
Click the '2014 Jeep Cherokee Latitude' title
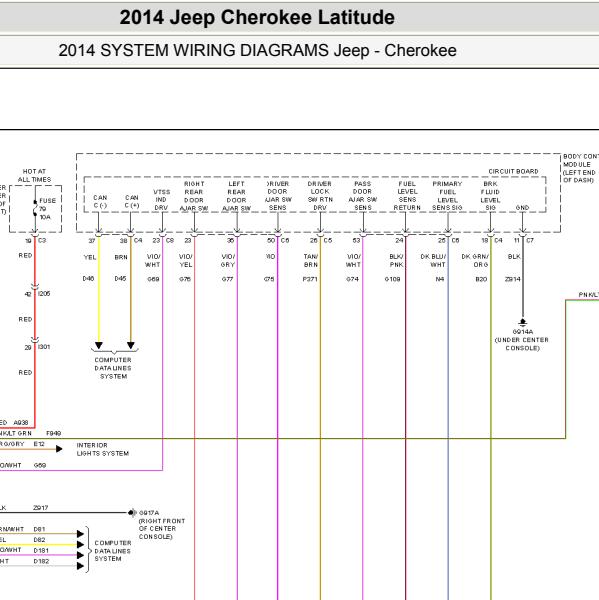pos(257,18)
